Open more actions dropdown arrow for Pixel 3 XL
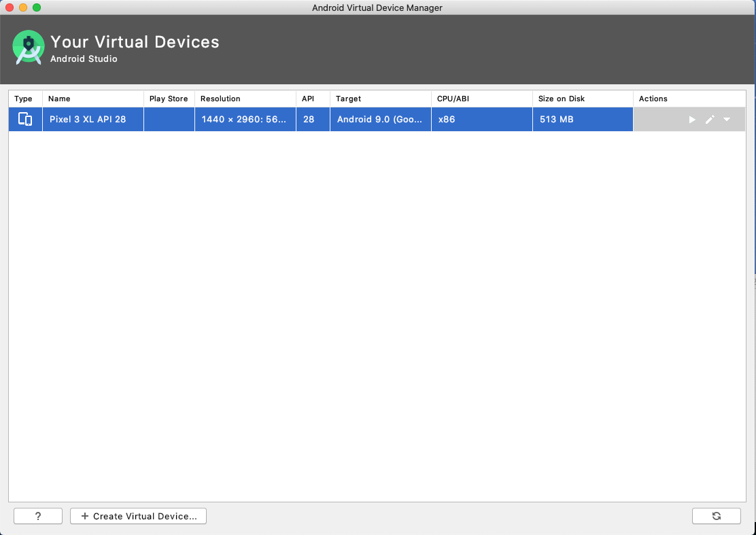756x535 pixels. 727,120
